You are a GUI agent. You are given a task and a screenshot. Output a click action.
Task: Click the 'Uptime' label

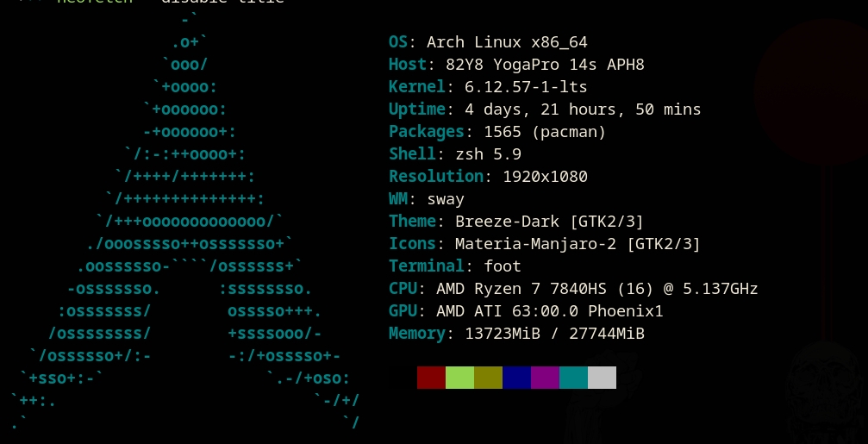pos(417,109)
